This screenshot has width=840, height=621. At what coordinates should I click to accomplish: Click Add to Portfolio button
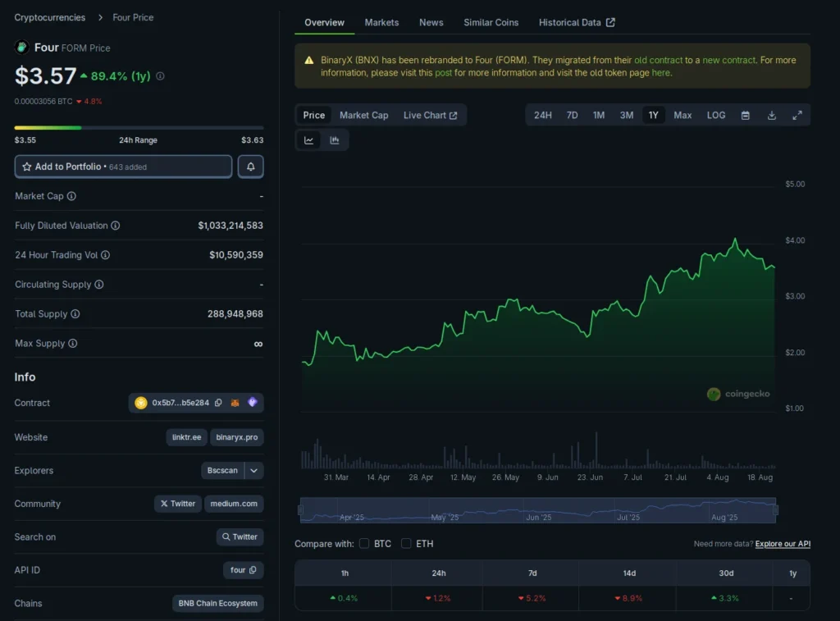point(123,167)
